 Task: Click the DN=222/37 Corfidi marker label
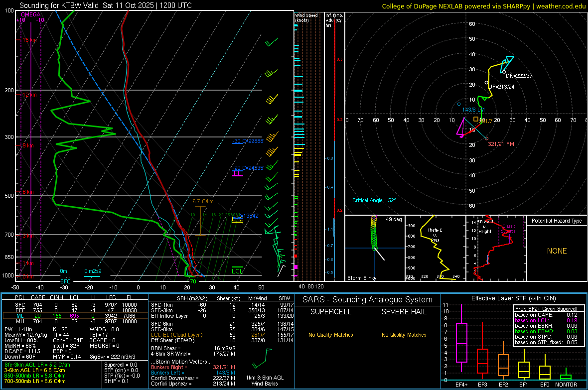tap(519, 76)
